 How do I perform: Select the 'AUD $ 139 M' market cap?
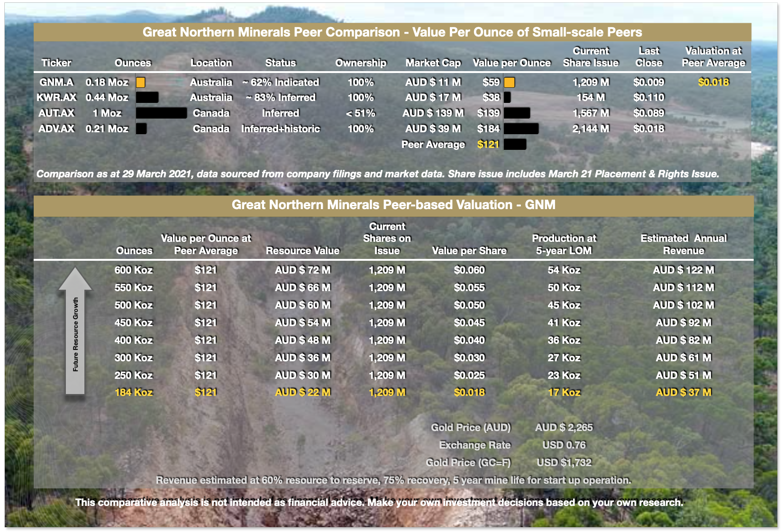[x=433, y=113]
